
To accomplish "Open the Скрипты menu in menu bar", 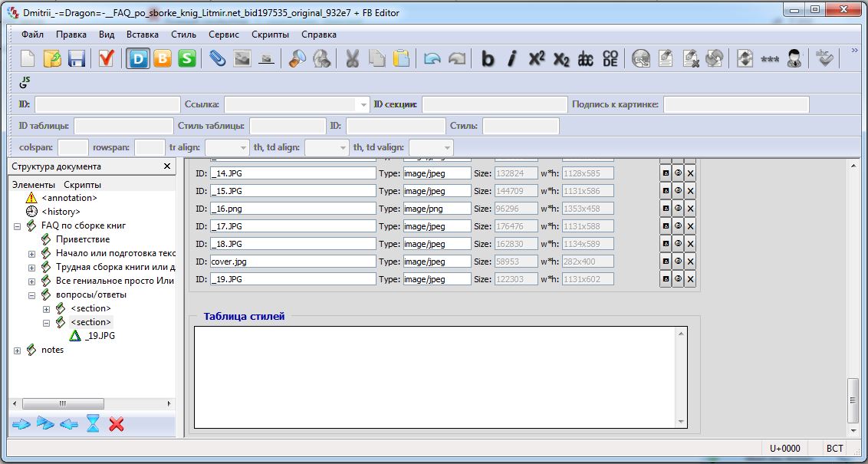I will point(270,35).
